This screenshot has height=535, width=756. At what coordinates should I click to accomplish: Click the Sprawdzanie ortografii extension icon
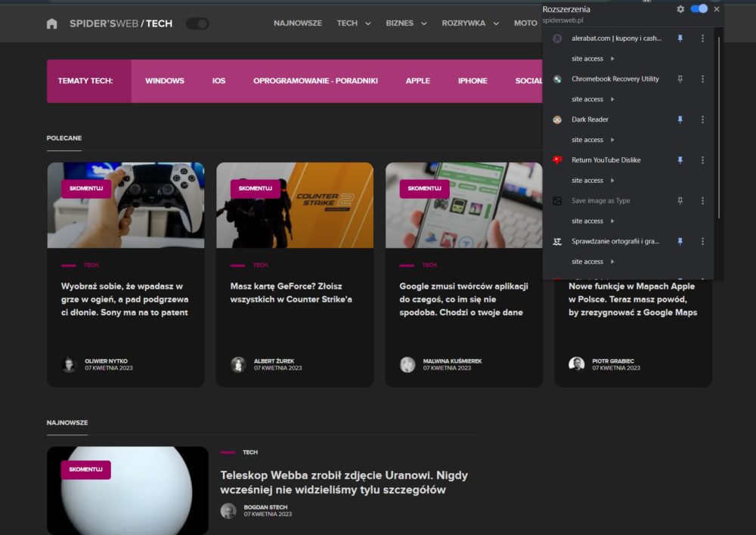pos(557,242)
